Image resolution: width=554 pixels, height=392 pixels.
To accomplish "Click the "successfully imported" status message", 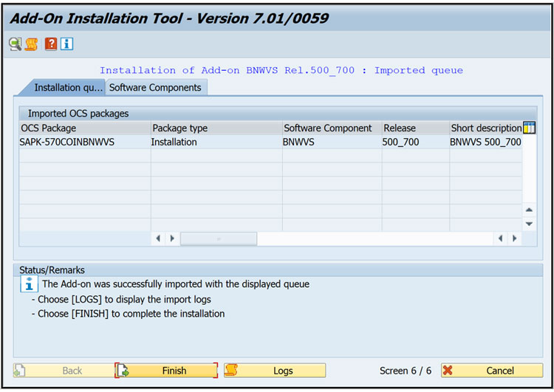I will (x=176, y=284).
